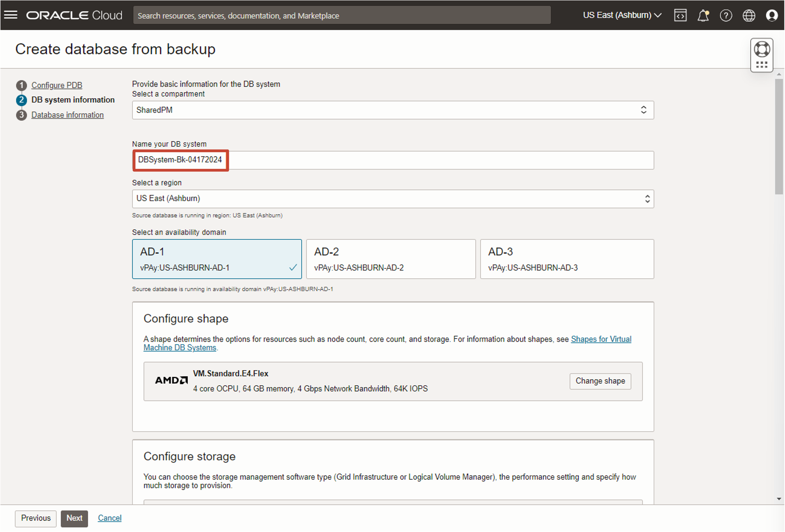Open Cloud Shell developer tools icon
The height and width of the screenshot is (532, 785).
point(680,15)
